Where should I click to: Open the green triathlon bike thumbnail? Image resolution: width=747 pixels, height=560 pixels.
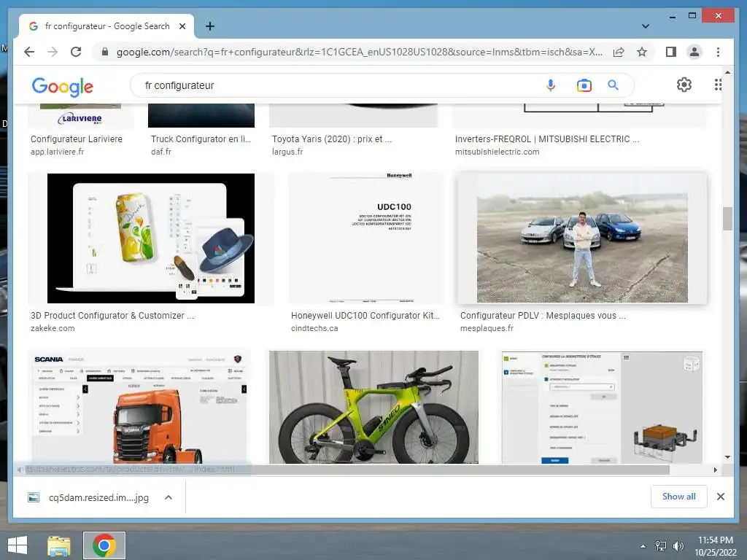[373, 407]
